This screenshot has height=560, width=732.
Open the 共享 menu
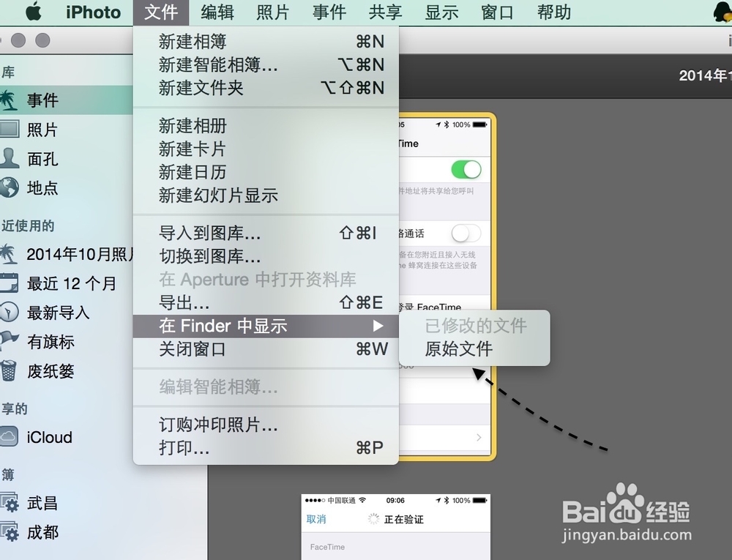[x=385, y=12]
